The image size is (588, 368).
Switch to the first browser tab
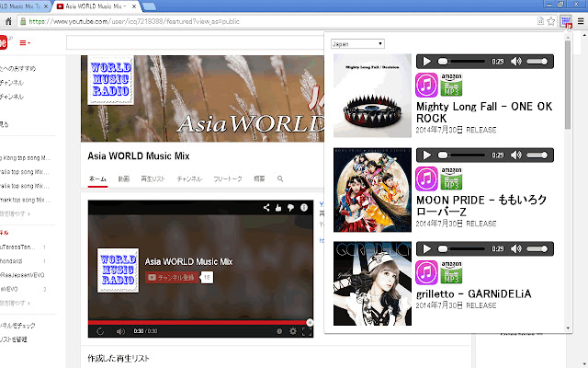23,6
